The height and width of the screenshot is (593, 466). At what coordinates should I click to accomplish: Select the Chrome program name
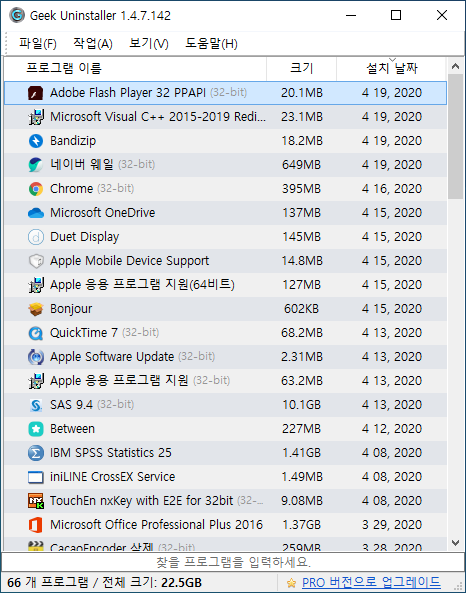point(71,189)
